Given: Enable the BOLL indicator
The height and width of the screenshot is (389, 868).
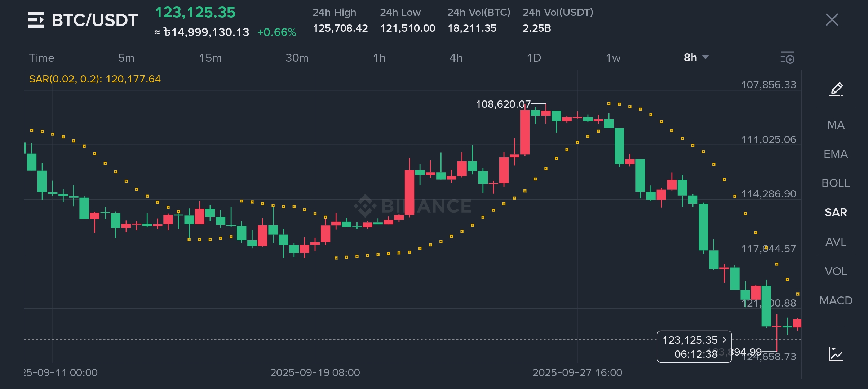Looking at the screenshot, I should [x=836, y=183].
